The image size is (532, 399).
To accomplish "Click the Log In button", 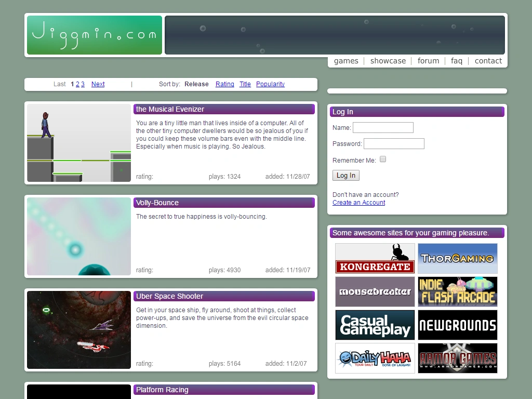I will (345, 176).
